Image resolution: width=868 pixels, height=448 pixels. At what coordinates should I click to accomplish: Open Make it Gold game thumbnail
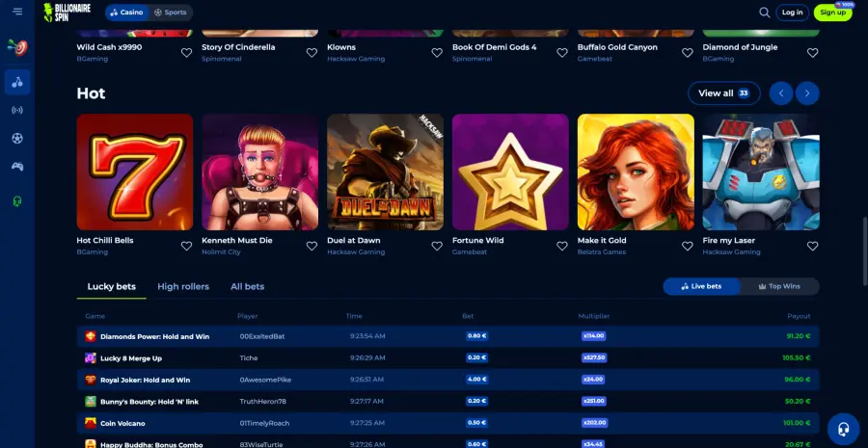[x=636, y=172]
